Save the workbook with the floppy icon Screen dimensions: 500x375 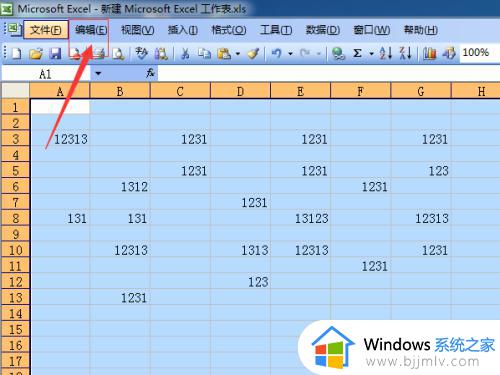pyautogui.click(x=55, y=53)
